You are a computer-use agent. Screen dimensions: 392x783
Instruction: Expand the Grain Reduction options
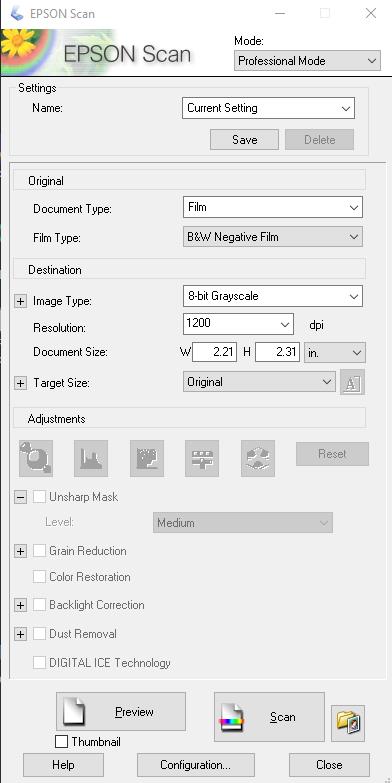pos(20,551)
